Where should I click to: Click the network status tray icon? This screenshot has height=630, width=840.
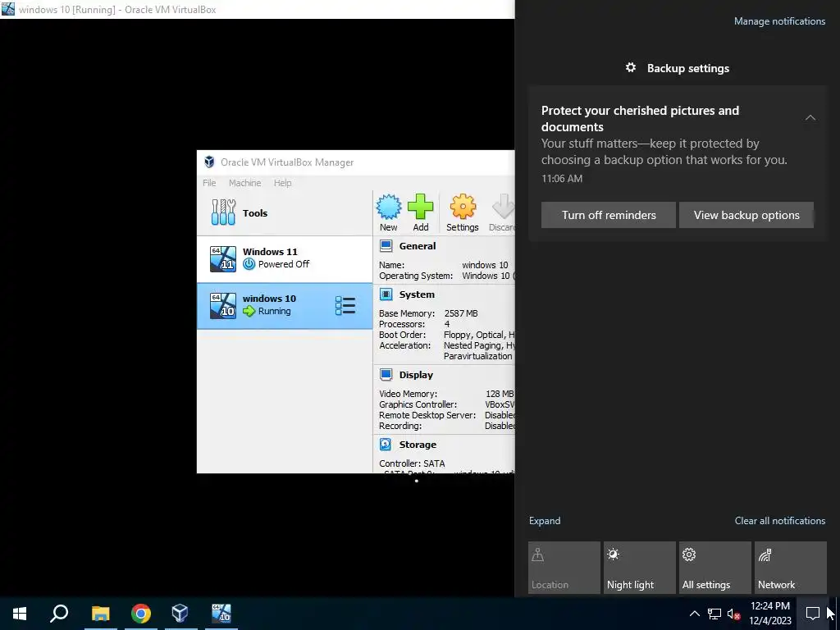coord(714,614)
